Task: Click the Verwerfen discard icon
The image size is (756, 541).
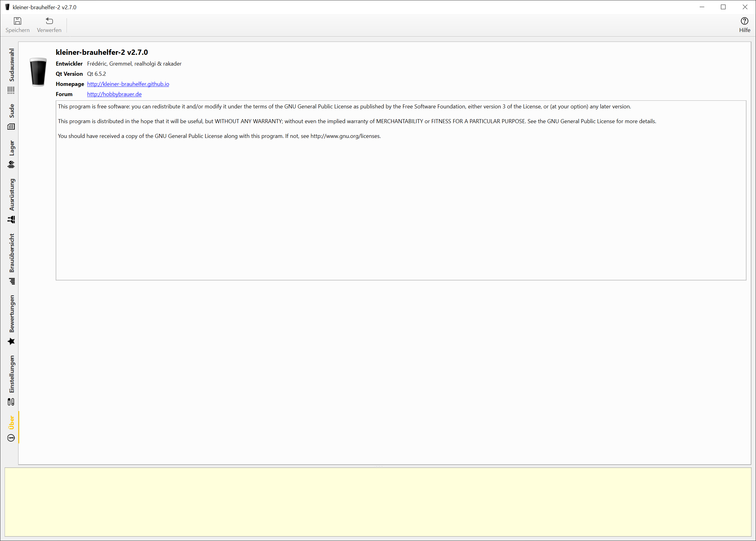Action: [x=49, y=21]
